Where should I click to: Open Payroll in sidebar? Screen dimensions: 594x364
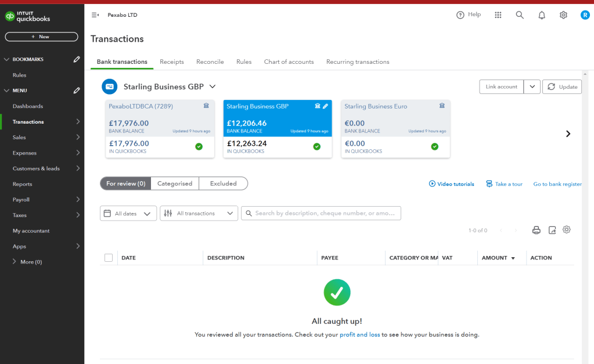click(x=21, y=200)
